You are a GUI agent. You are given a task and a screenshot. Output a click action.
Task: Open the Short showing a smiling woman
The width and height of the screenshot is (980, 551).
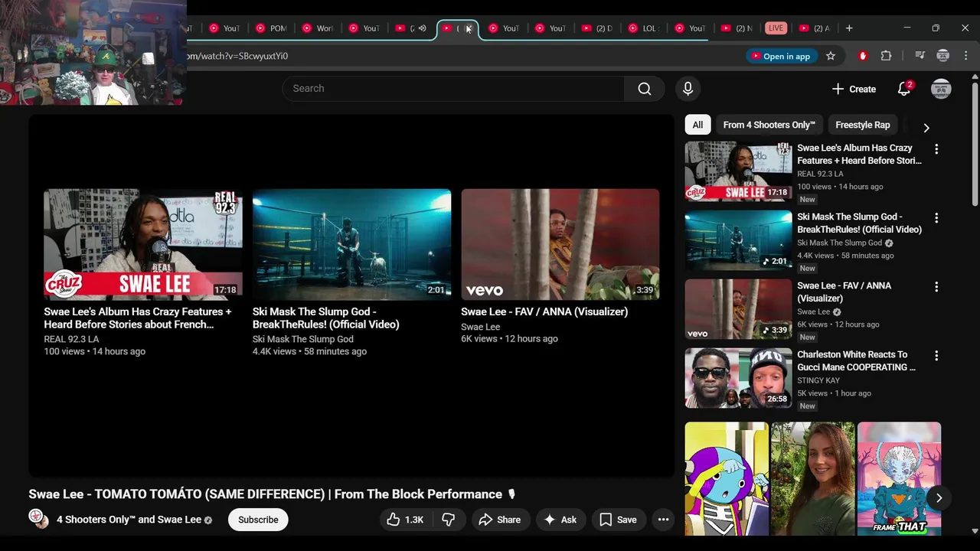[813, 478]
